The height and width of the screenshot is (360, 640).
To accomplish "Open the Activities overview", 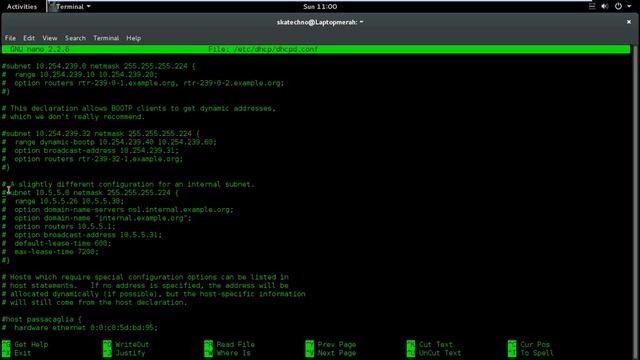I will 22,7.
